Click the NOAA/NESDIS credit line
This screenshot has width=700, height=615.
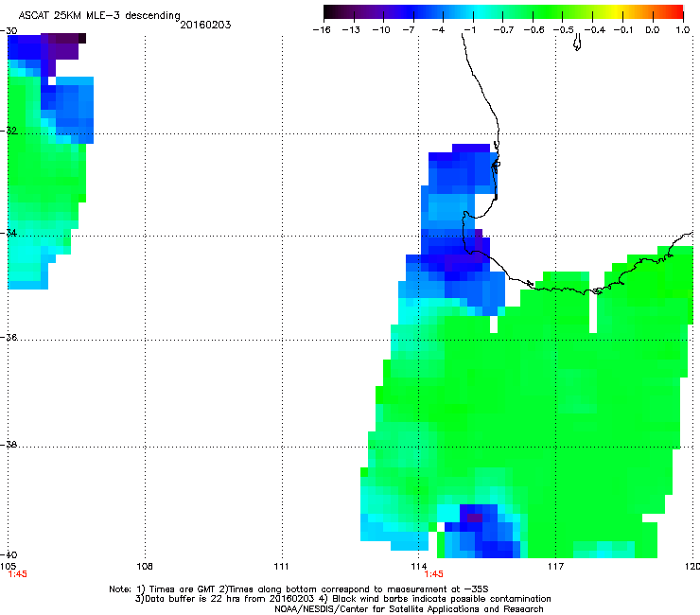(409, 609)
